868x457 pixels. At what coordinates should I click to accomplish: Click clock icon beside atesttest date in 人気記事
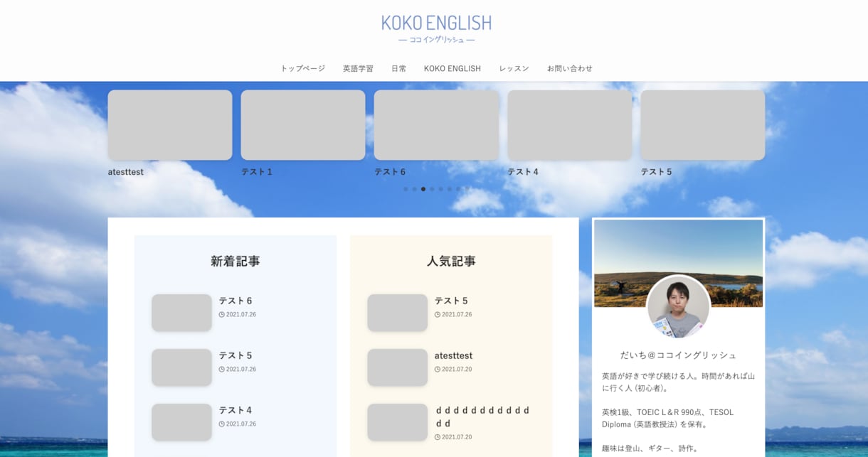pos(438,369)
